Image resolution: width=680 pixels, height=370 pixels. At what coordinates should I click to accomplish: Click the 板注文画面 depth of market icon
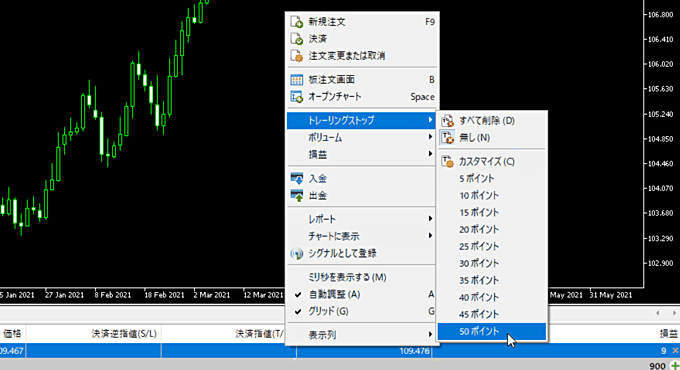coord(297,80)
